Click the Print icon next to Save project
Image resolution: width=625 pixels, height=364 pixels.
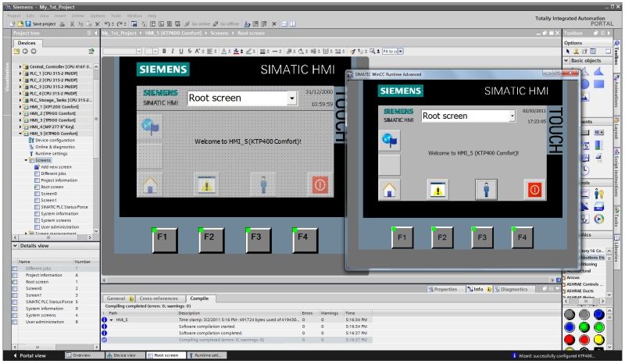[62, 24]
